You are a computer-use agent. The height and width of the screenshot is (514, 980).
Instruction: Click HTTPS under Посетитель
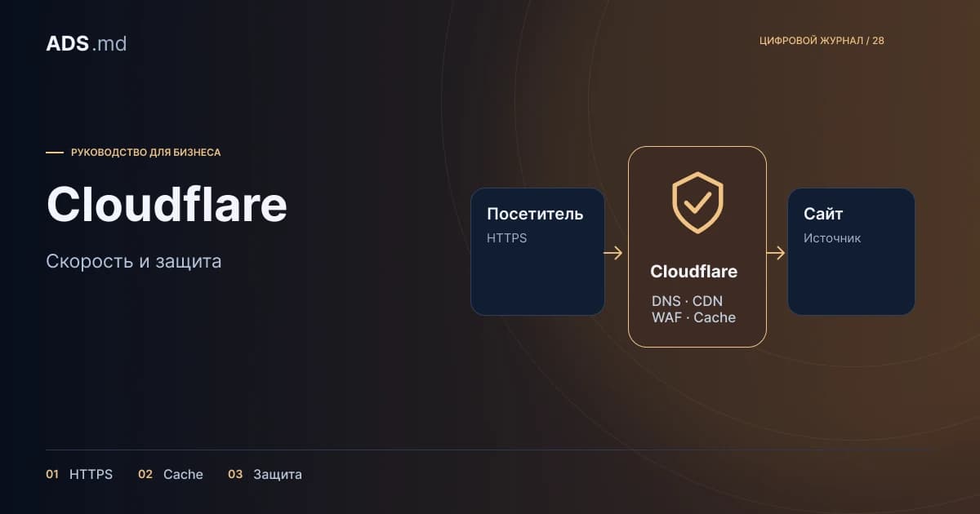(507, 238)
